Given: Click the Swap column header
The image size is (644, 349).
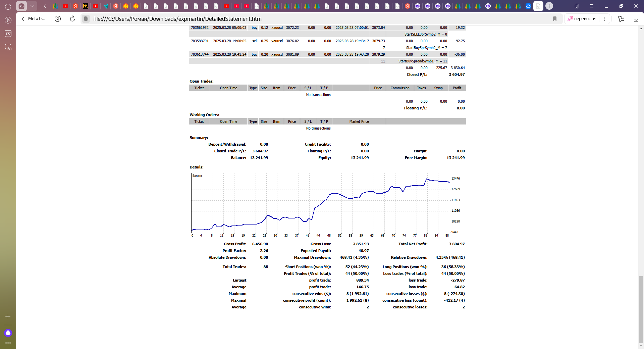Looking at the screenshot, I should click(438, 88).
